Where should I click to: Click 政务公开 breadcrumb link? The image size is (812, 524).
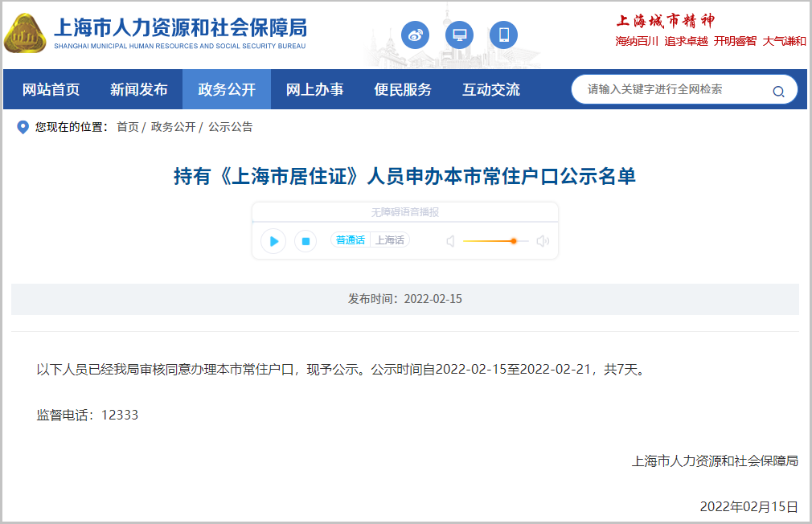tap(174, 127)
